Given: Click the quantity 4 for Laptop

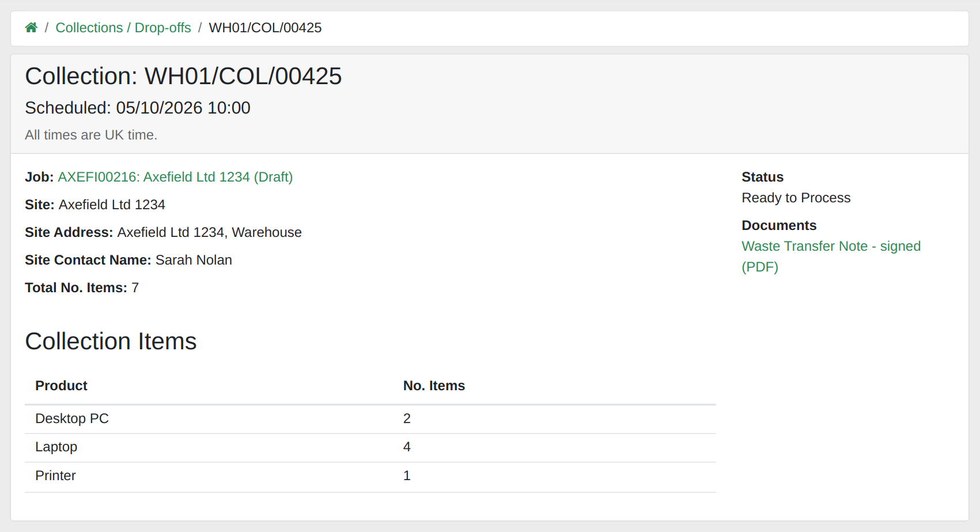Looking at the screenshot, I should click(x=407, y=447).
